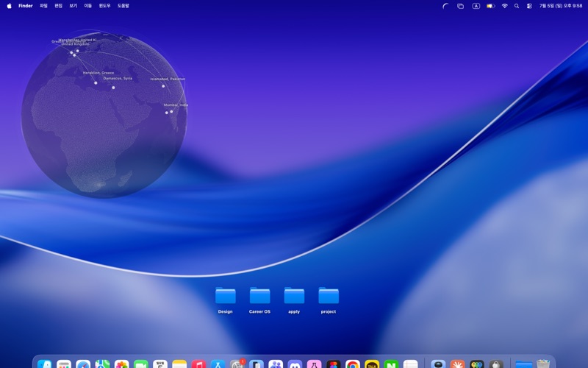This screenshot has height=368, width=588.
Task: Open the Design folder on the desktop
Action: pos(226,296)
